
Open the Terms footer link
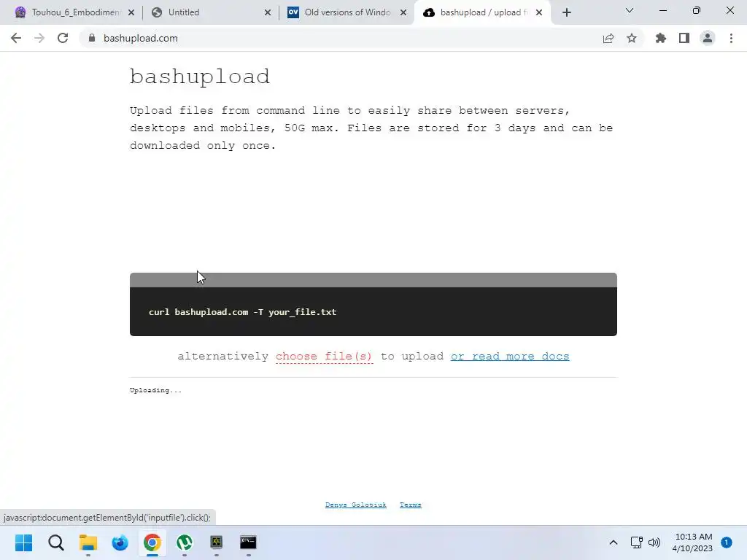(x=411, y=505)
